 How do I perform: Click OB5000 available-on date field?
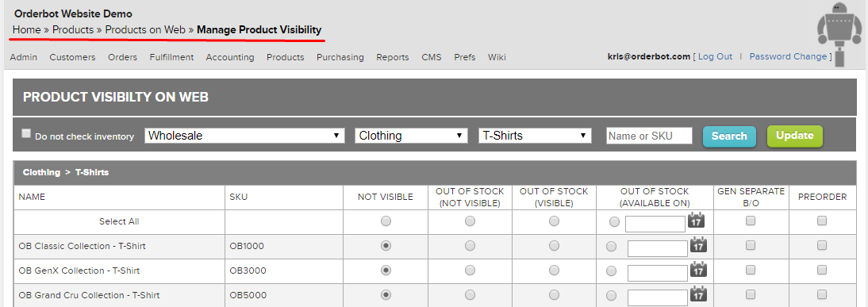pos(658,297)
